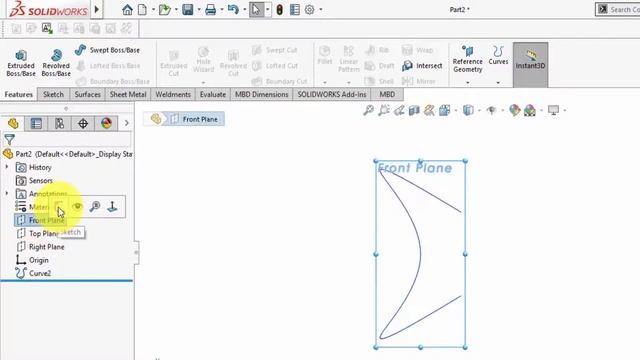Viewport: 640px width, 360px height.
Task: Switch to the SOLIDWORKS Add-Ins tab
Action: pyautogui.click(x=332, y=95)
